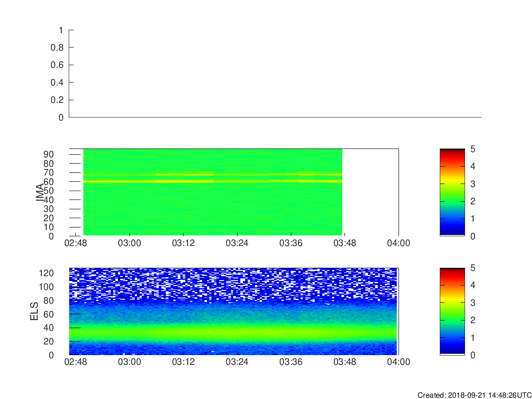Image resolution: width=532 pixels, height=399 pixels.
Task: Click 04:00 label under ELS plot
Action: 399,362
